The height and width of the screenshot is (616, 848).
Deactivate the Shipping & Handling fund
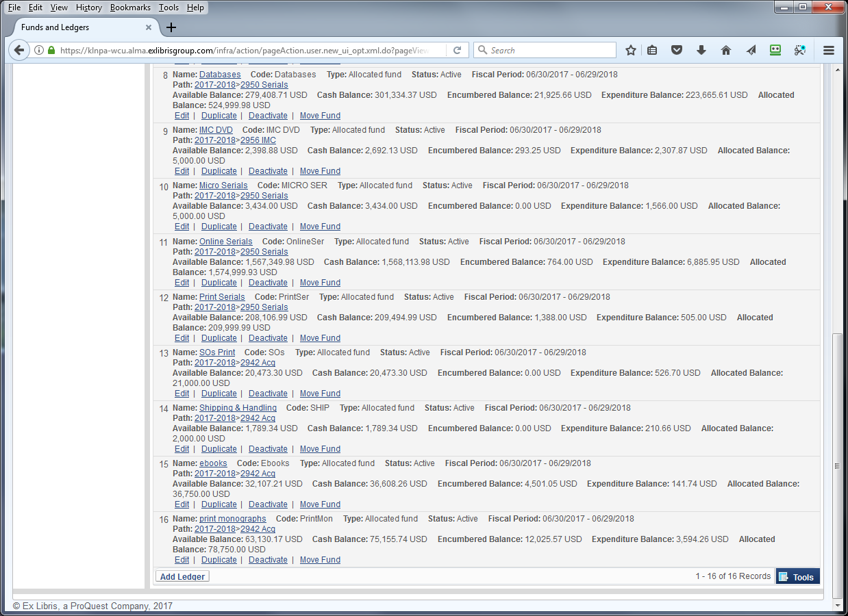click(x=268, y=449)
